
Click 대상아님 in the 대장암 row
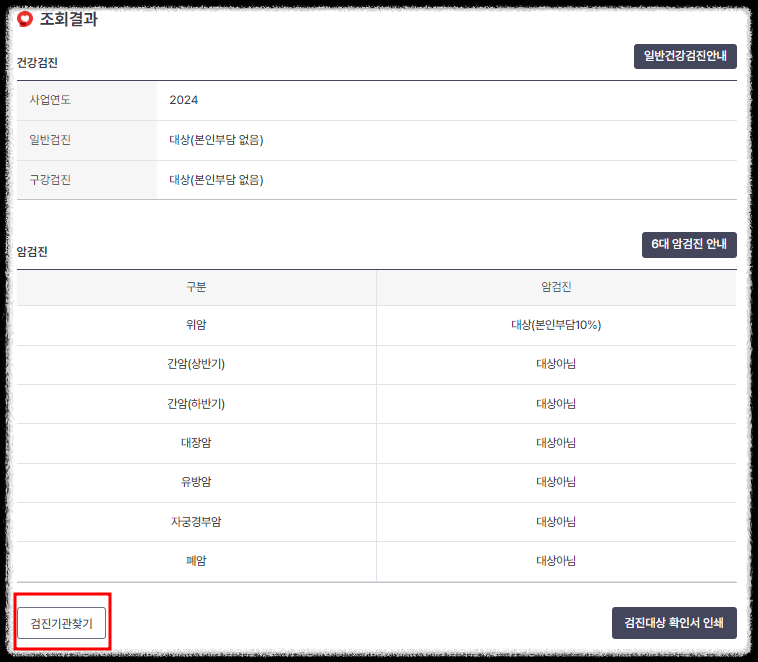[556, 443]
